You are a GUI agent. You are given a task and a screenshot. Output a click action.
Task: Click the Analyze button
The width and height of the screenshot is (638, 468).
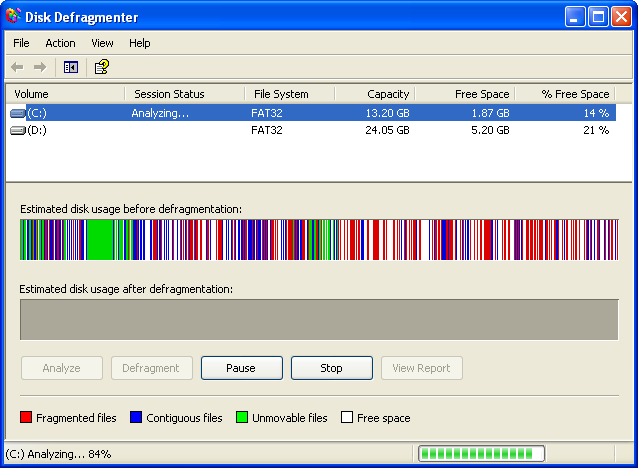click(x=62, y=368)
